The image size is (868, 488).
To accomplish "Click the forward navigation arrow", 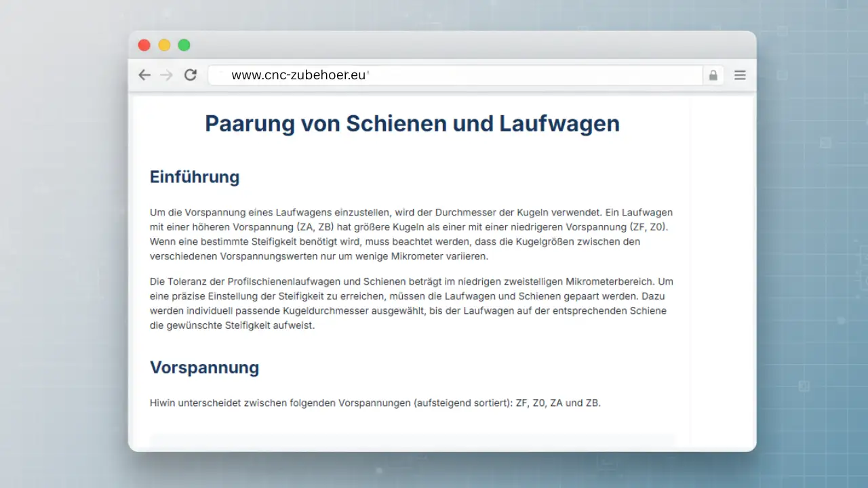I will (167, 75).
